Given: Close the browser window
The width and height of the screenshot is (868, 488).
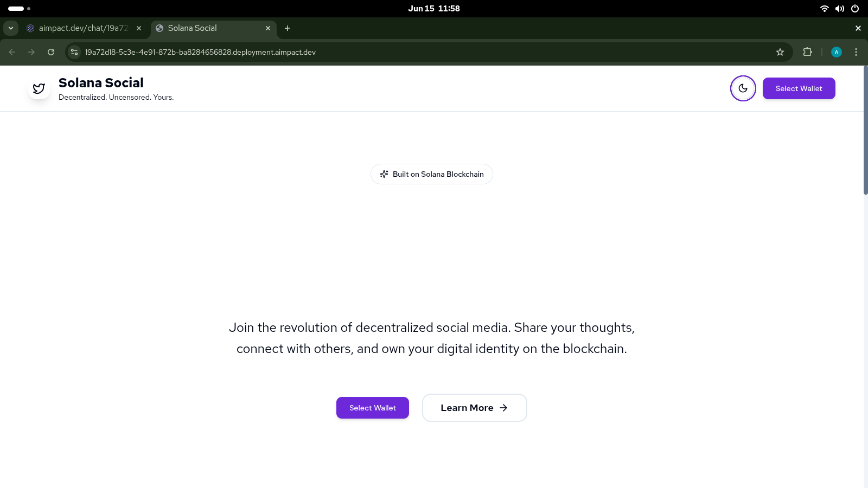Looking at the screenshot, I should tap(858, 28).
